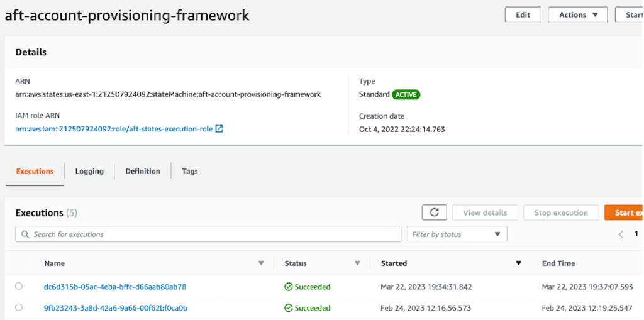Screen dimensions: 644x320
Task: Switch to the Logging tab
Action: pos(89,171)
